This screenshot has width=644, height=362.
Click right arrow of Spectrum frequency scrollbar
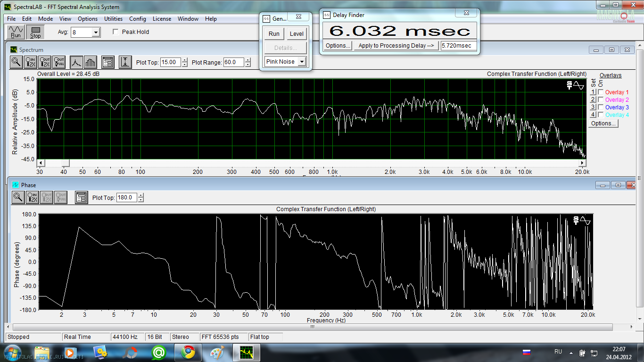click(582, 163)
